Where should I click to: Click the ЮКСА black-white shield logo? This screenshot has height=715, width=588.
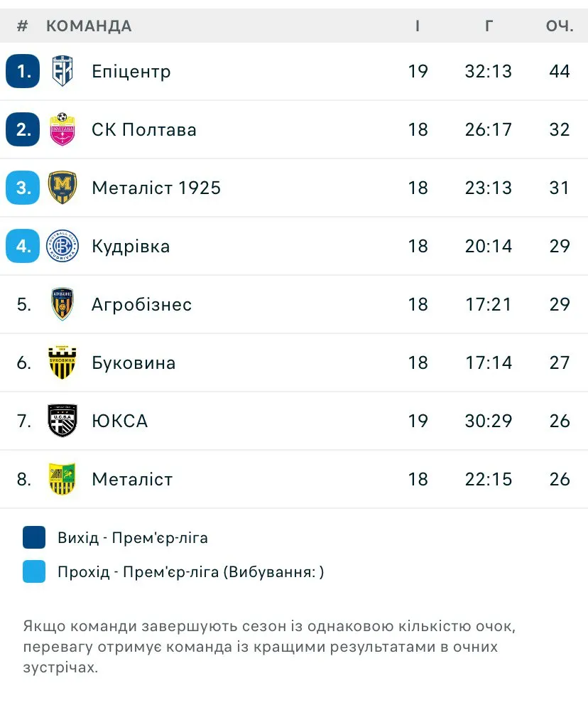(62, 421)
